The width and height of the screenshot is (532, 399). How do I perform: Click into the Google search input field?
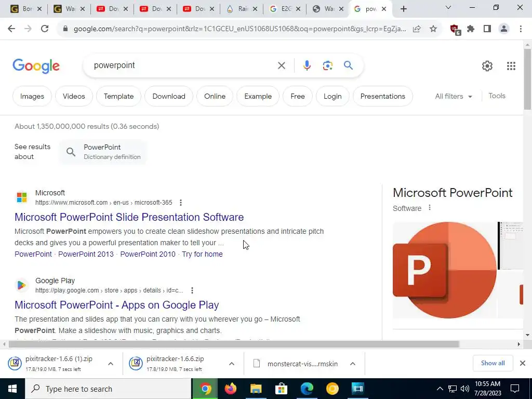[183, 65]
